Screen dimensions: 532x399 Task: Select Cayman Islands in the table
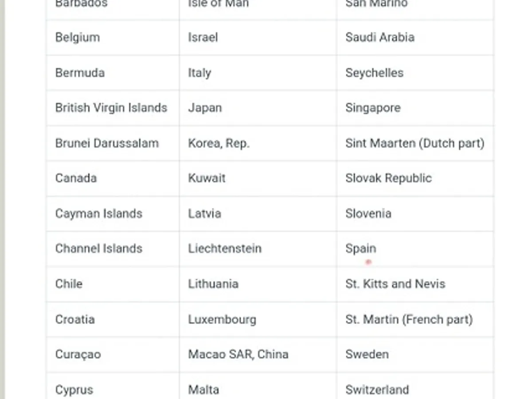tap(99, 214)
